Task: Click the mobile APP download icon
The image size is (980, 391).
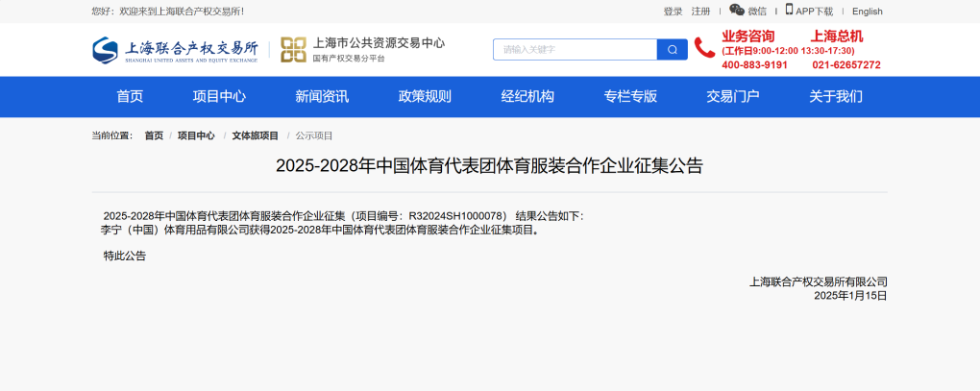Action: coord(789,10)
